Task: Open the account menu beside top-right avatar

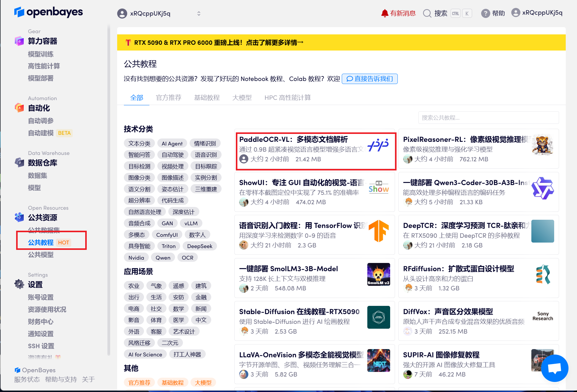Action: click(x=516, y=12)
